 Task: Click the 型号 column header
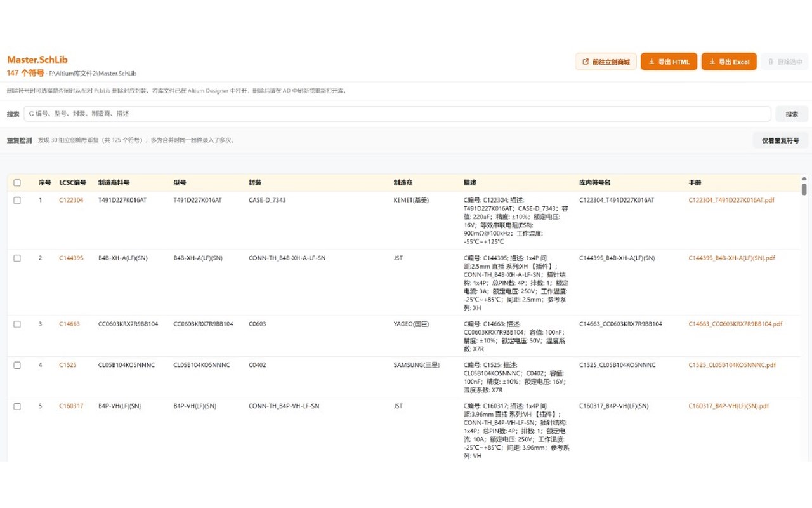[x=180, y=183]
